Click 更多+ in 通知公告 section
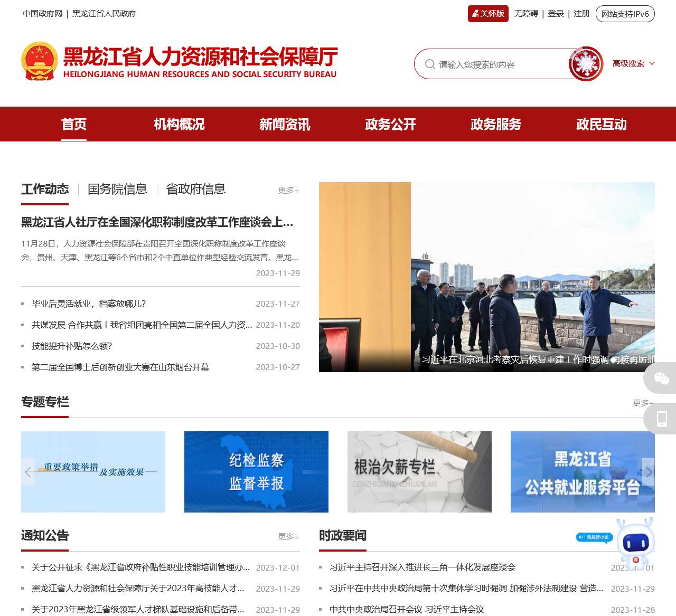This screenshot has height=616, width=676. coord(289,536)
